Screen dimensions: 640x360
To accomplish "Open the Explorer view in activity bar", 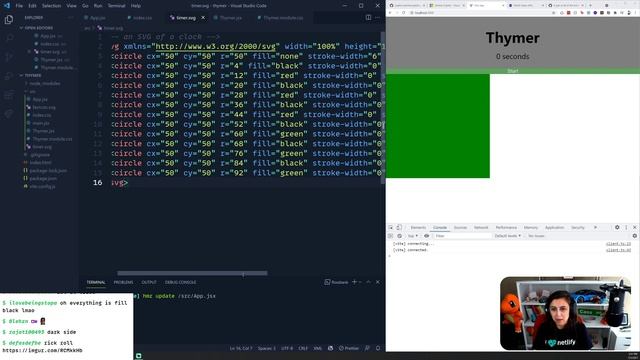I will point(9,19).
